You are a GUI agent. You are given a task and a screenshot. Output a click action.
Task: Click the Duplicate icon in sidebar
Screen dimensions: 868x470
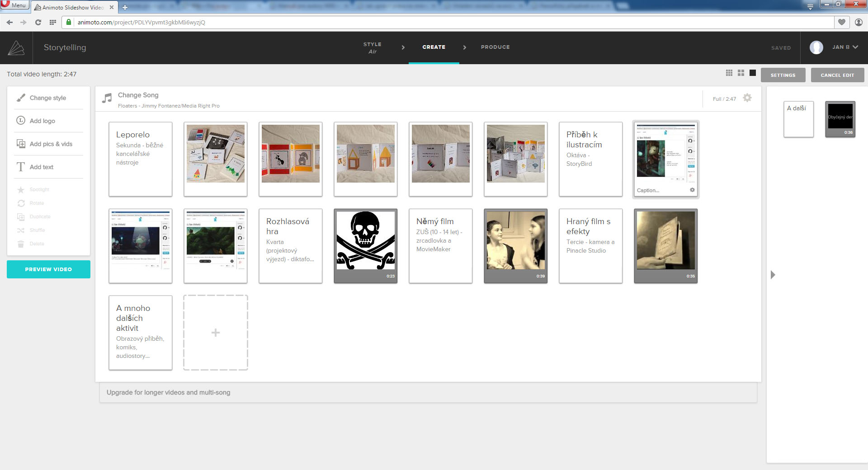coord(21,216)
